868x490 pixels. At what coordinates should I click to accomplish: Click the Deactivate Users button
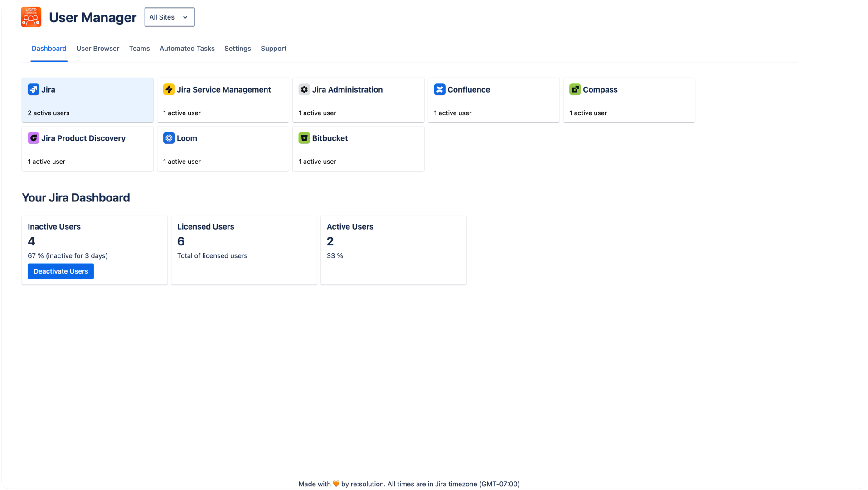[x=60, y=271]
